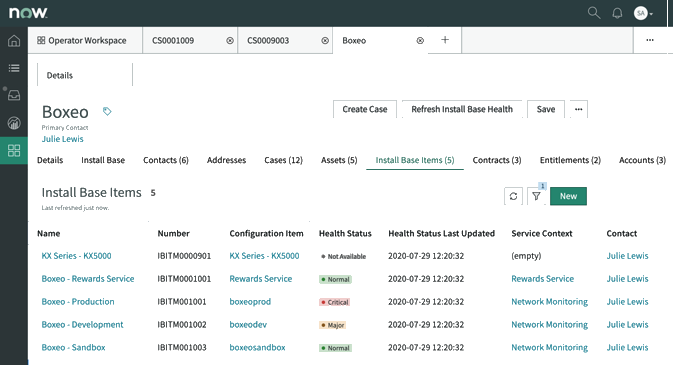This screenshot has height=365, width=673.
Task: Open Julie Lewis contact in Sandbox row
Action: pos(628,347)
